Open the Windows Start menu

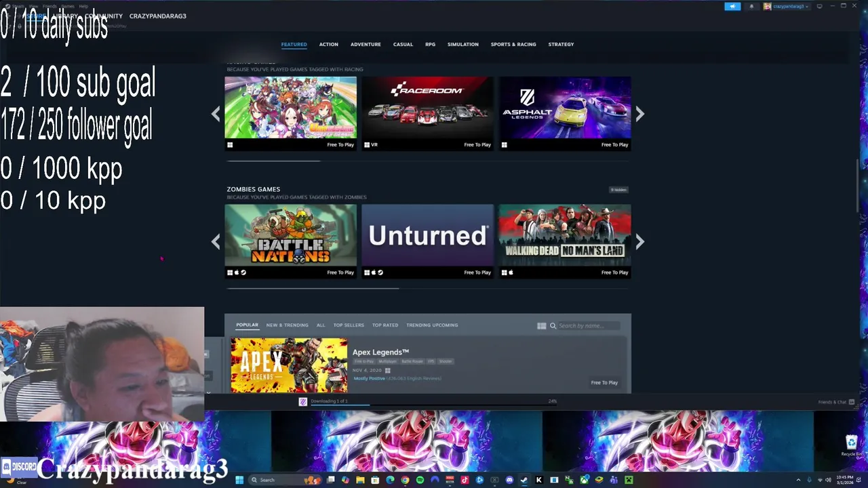pyautogui.click(x=239, y=480)
